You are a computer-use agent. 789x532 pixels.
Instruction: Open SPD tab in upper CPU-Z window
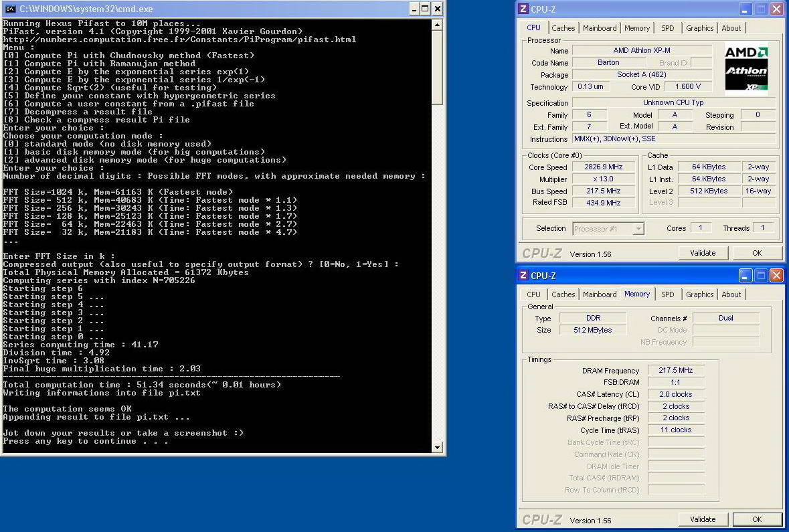click(668, 28)
